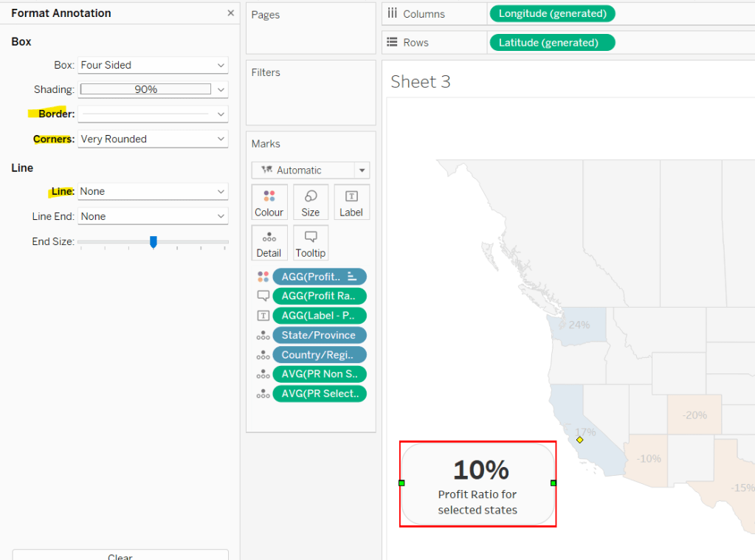755x560 pixels.
Task: Select the State/Province pill in Marks
Action: tap(319, 335)
